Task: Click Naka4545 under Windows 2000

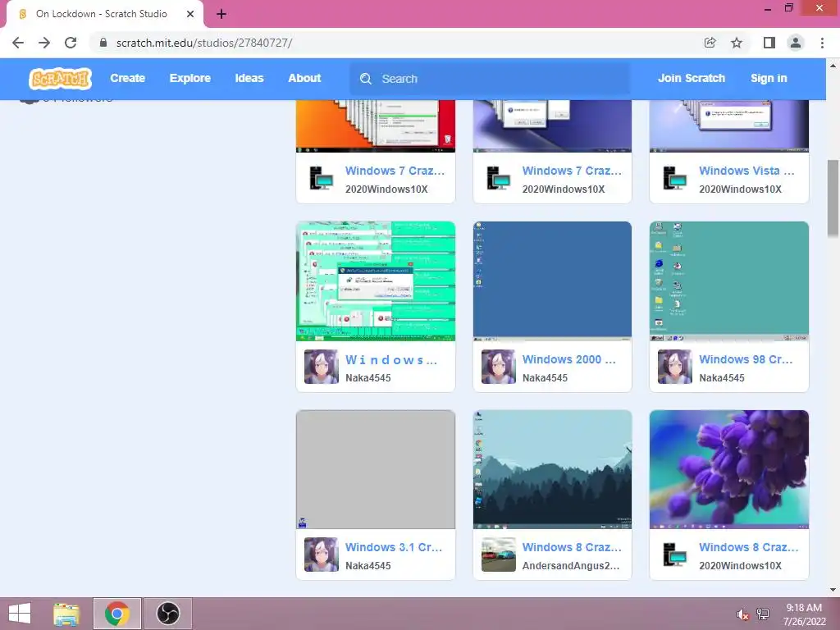Action: tap(545, 377)
